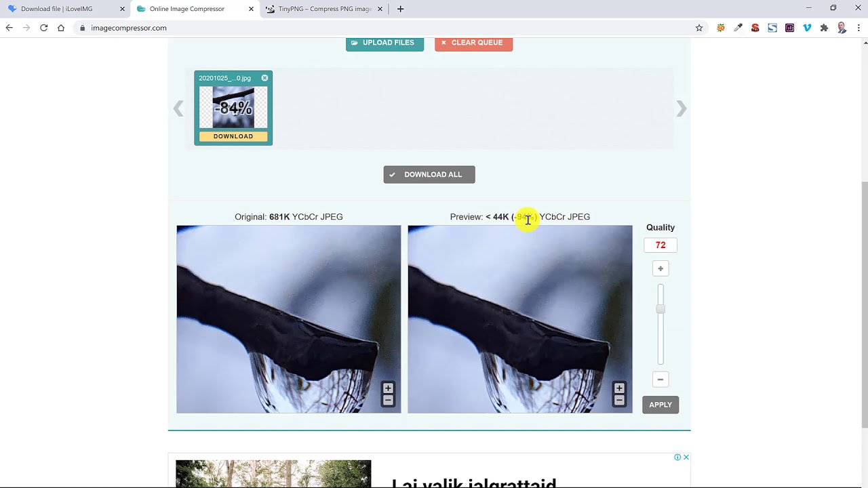Bookmark this page with the star icon
The image size is (868, 488).
[699, 28]
